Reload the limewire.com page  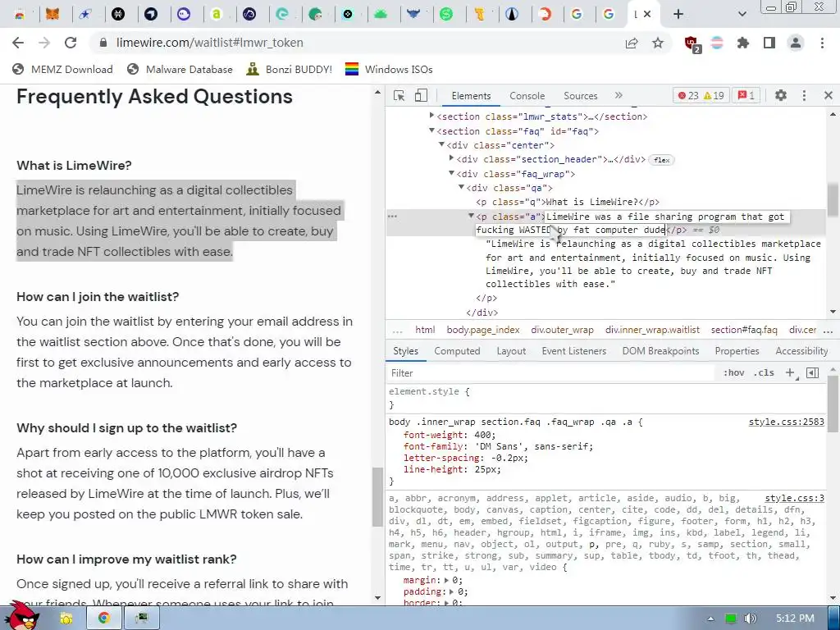[71, 43]
